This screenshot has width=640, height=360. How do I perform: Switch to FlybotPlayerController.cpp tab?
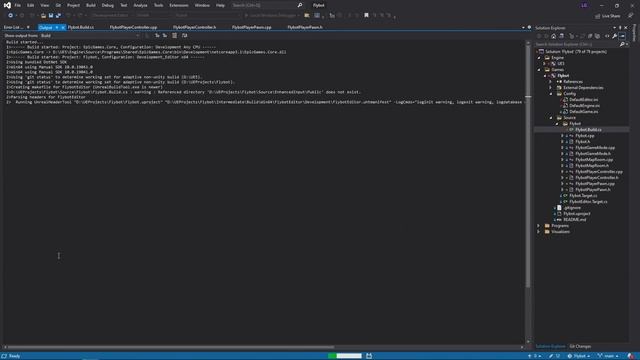point(133,27)
